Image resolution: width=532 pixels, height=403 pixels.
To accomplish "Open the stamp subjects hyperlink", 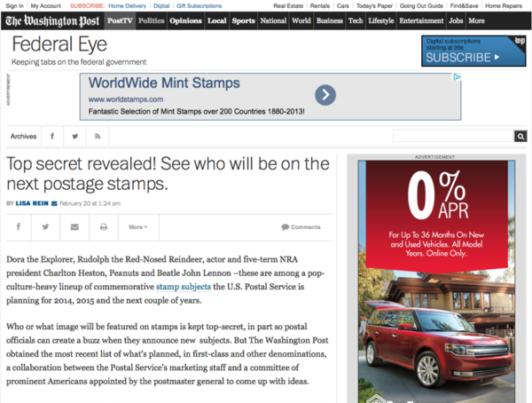I will (184, 287).
